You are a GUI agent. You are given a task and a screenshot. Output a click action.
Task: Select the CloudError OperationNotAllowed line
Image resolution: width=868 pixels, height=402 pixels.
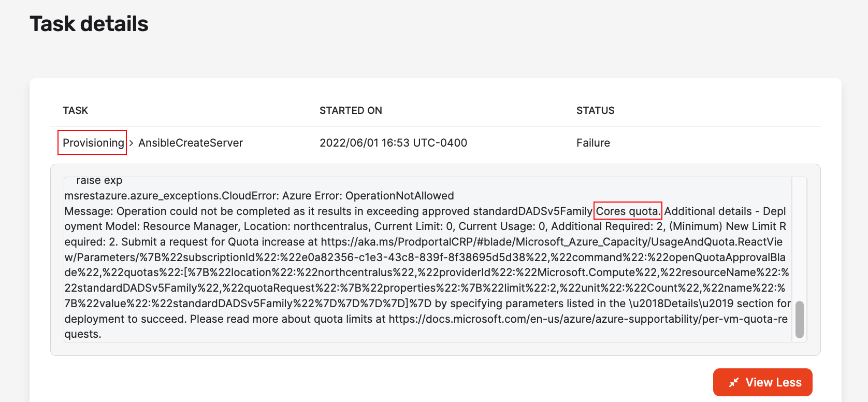click(259, 195)
